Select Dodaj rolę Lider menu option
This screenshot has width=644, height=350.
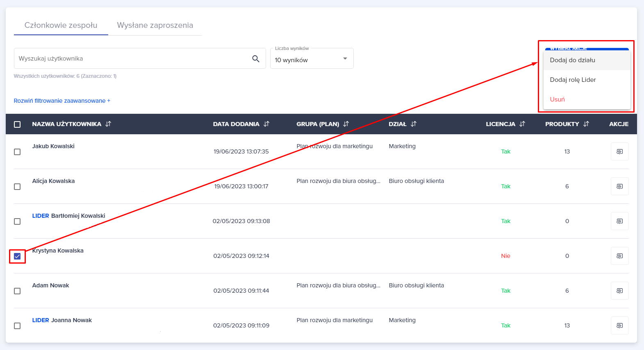(x=573, y=80)
